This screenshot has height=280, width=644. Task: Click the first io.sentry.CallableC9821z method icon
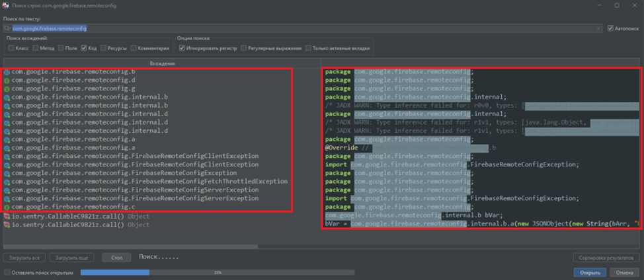tap(7, 216)
